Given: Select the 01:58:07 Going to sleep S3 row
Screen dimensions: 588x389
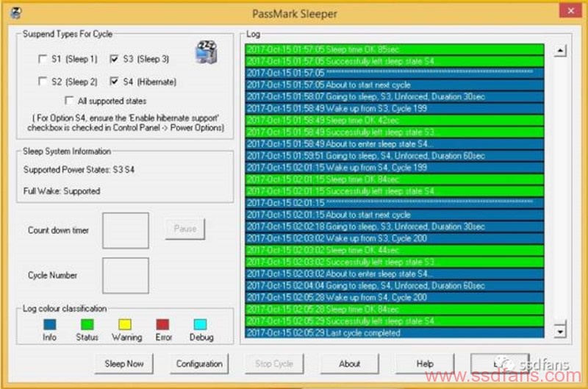Looking at the screenshot, I should (x=395, y=96).
